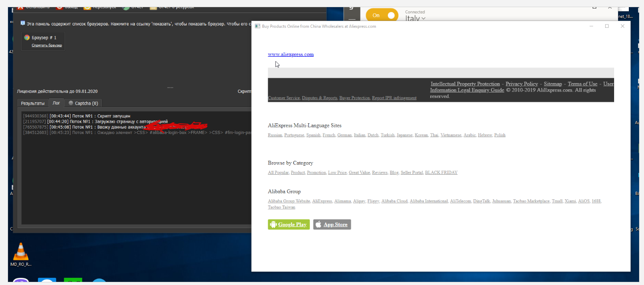Select the Russian language site
Image resolution: width=644 pixels, height=285 pixels.
[275, 135]
